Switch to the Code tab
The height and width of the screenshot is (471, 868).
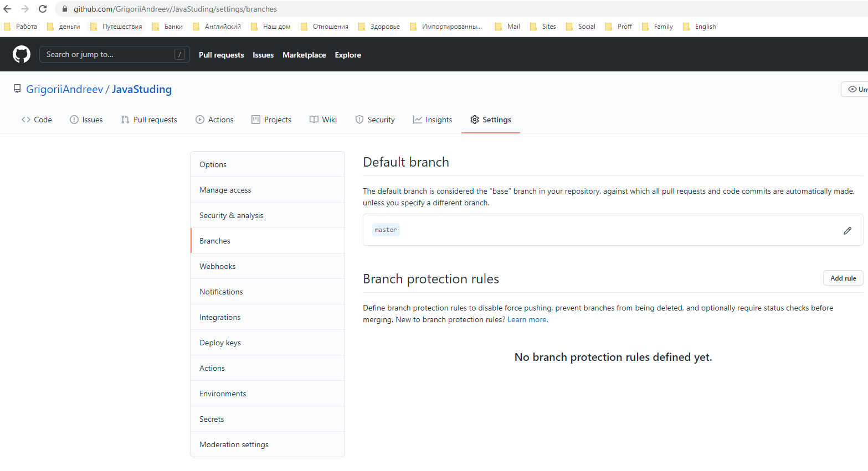pyautogui.click(x=36, y=119)
